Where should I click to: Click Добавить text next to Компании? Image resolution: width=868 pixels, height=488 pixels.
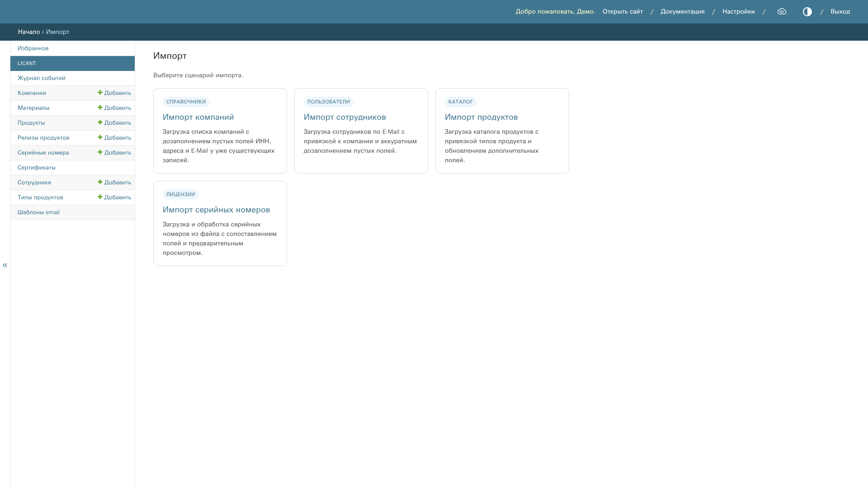(x=118, y=93)
